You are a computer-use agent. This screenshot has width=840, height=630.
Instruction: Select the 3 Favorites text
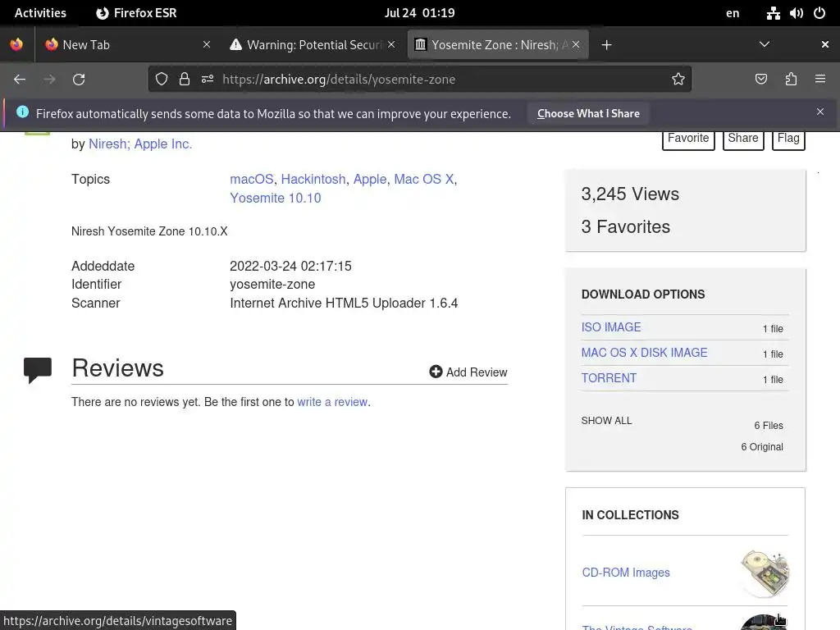coord(626,226)
